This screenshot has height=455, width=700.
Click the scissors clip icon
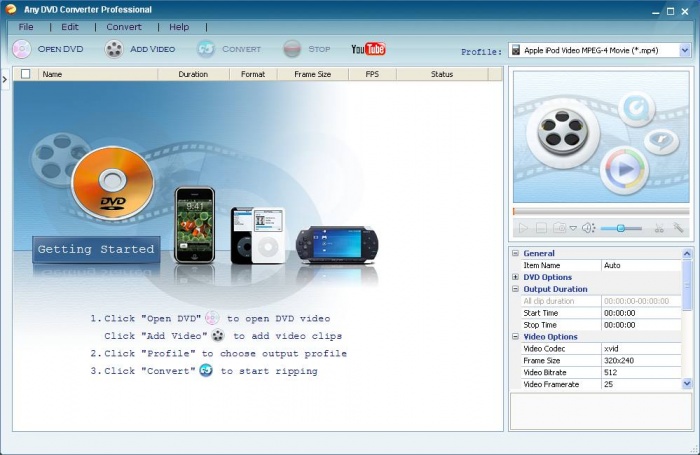pos(659,229)
